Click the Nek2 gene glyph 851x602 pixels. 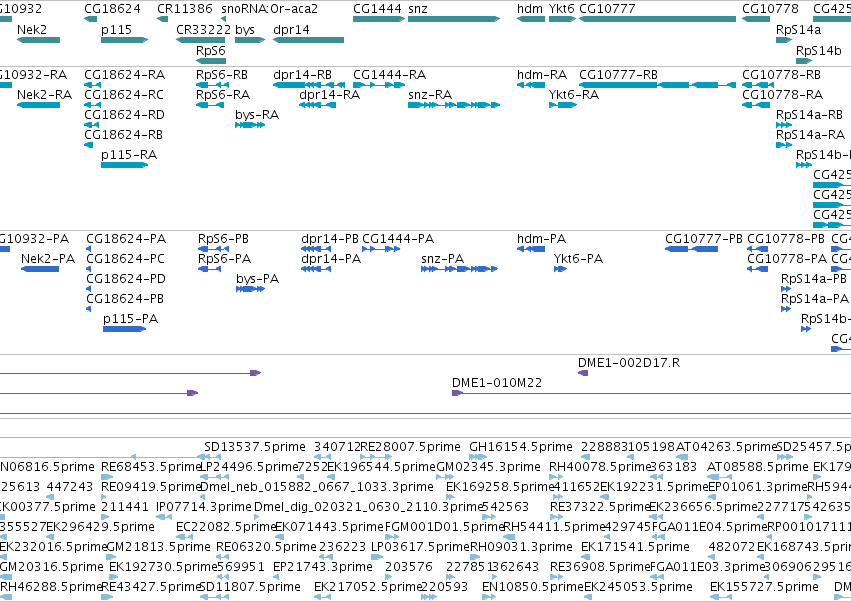39,40
